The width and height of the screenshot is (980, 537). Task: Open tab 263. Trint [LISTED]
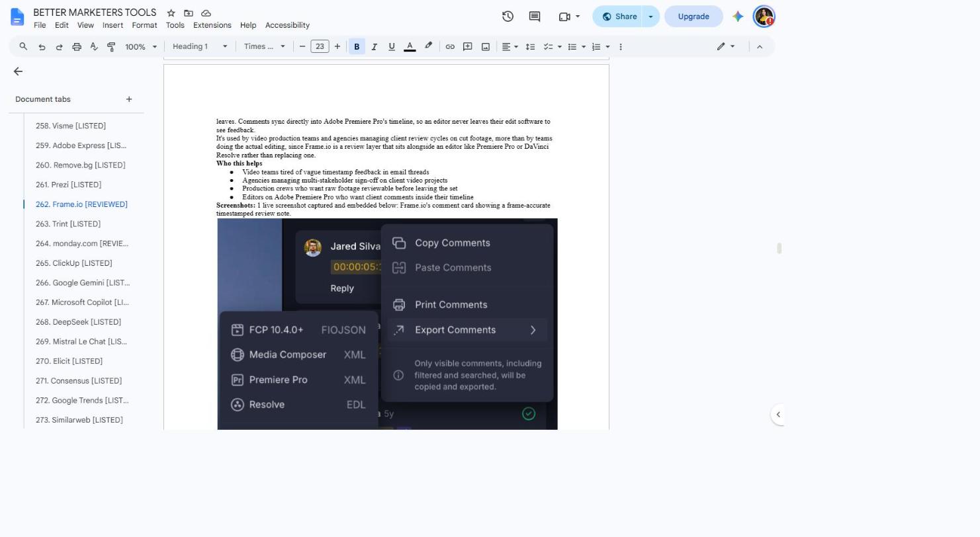pyautogui.click(x=68, y=224)
